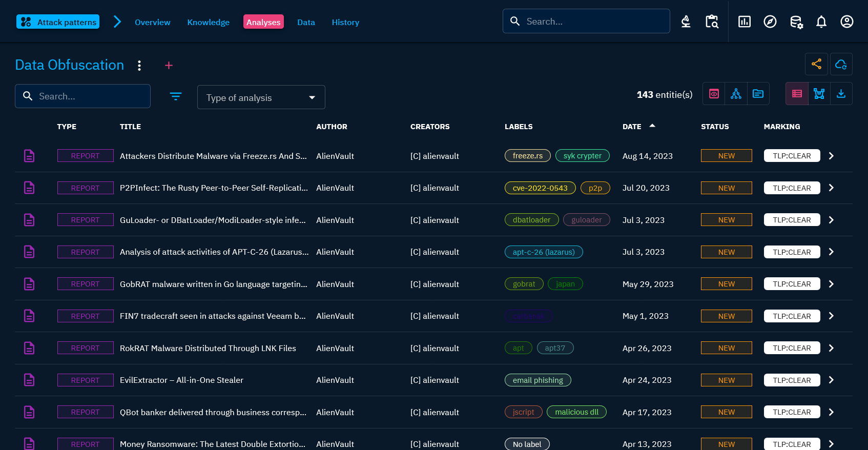Open the notifications bell icon

click(x=821, y=22)
